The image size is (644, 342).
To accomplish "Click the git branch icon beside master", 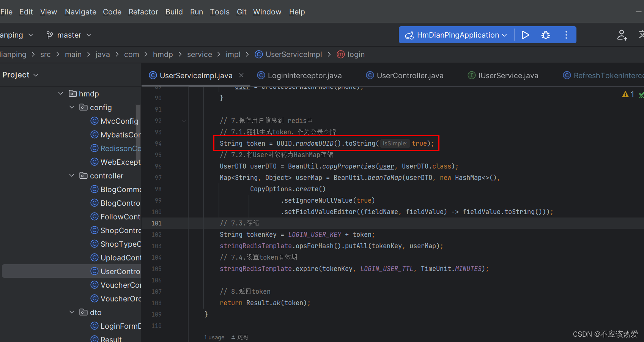I will [50, 35].
